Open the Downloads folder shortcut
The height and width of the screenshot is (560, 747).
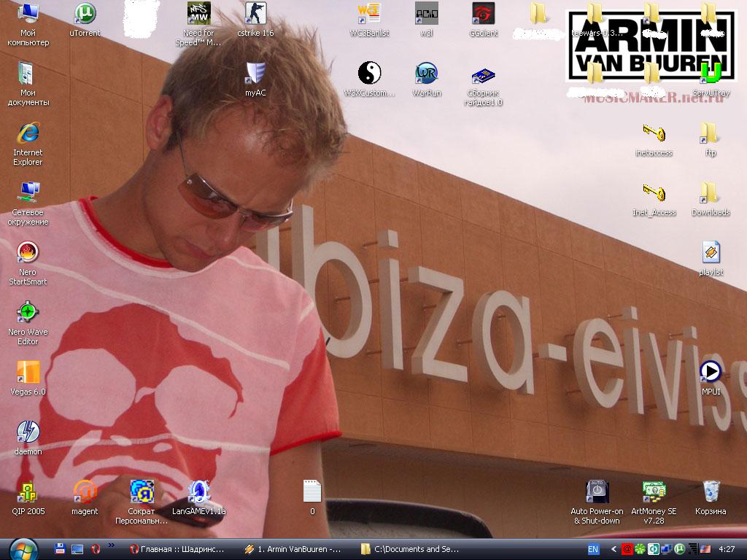tap(711, 200)
